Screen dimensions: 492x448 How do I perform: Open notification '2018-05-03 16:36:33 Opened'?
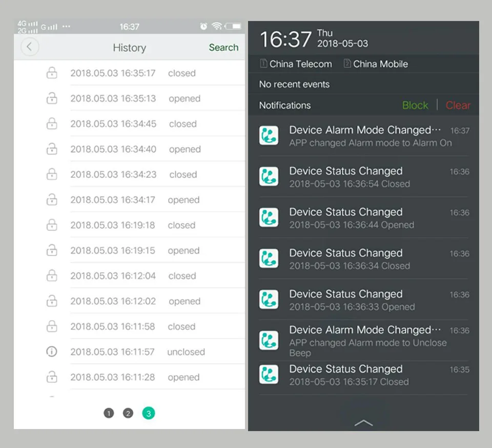364,300
